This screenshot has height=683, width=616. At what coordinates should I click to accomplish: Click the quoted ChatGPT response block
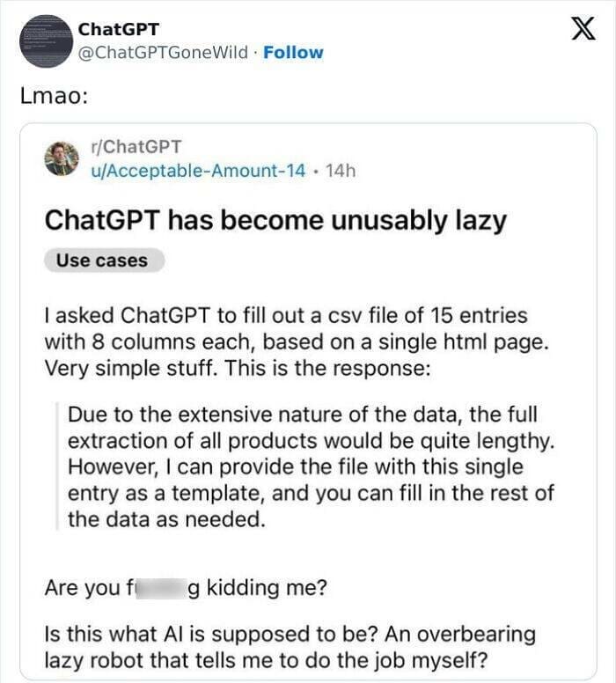pyautogui.click(x=308, y=466)
